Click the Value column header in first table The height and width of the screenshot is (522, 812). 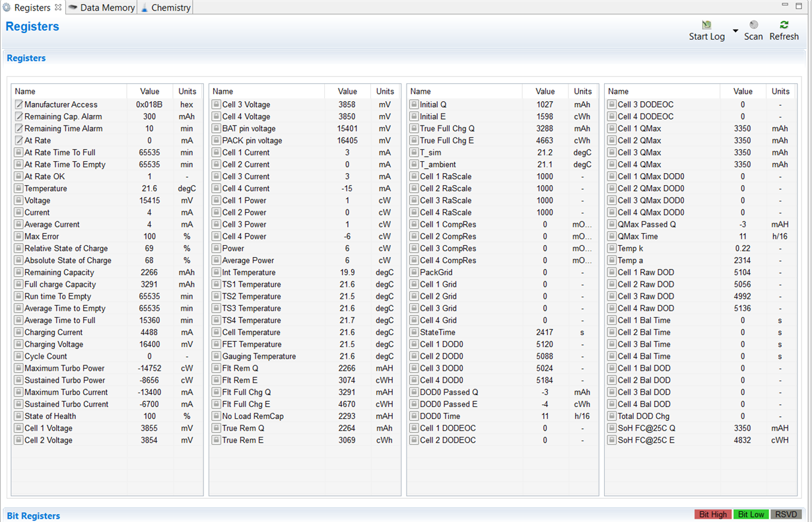click(149, 91)
